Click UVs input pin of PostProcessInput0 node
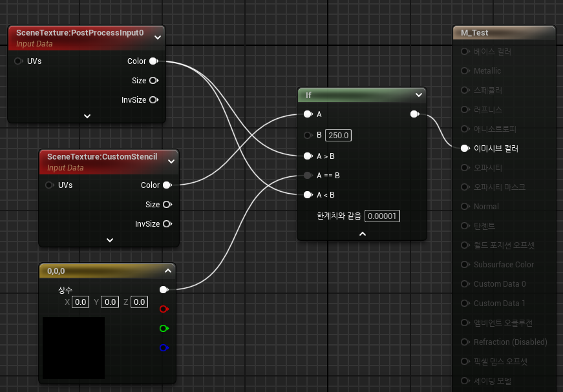The image size is (563, 392). pyautogui.click(x=18, y=61)
